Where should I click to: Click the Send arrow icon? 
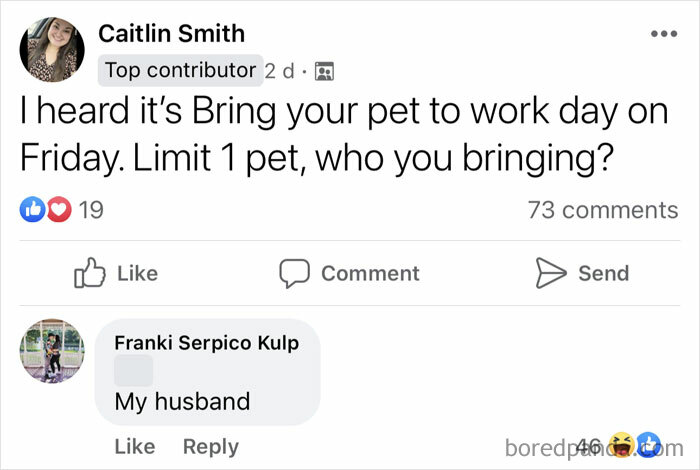click(x=551, y=273)
